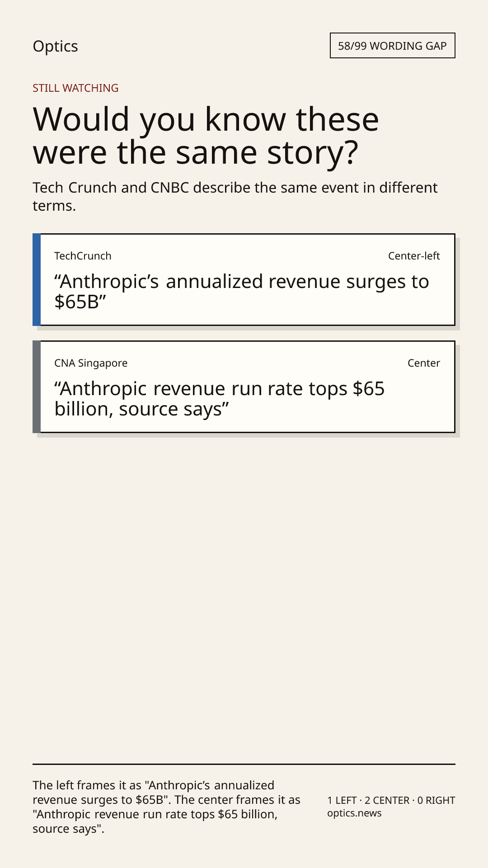
Task: Click the 'run rate tops $65 billion' quote
Action: click(220, 399)
